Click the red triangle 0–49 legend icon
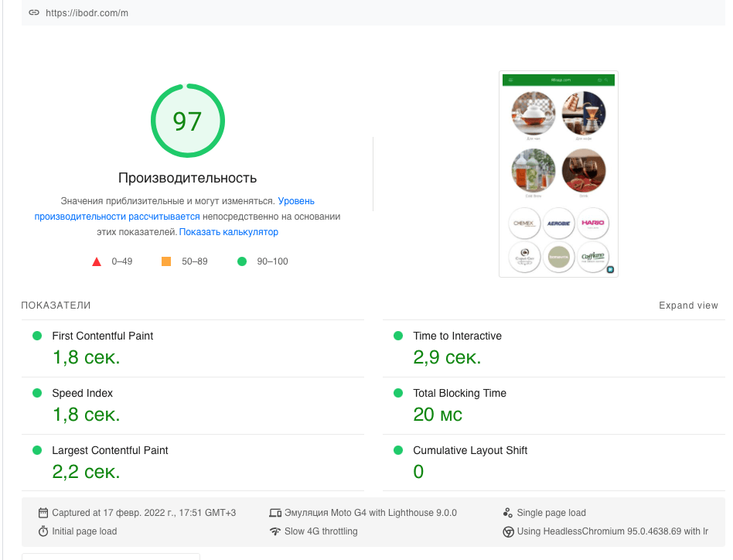733x560 pixels. [x=97, y=261]
